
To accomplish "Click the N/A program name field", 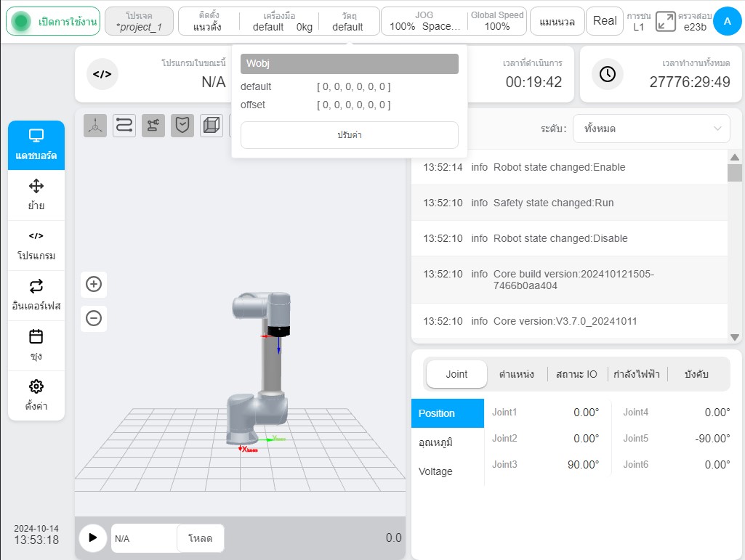I will (x=145, y=538).
